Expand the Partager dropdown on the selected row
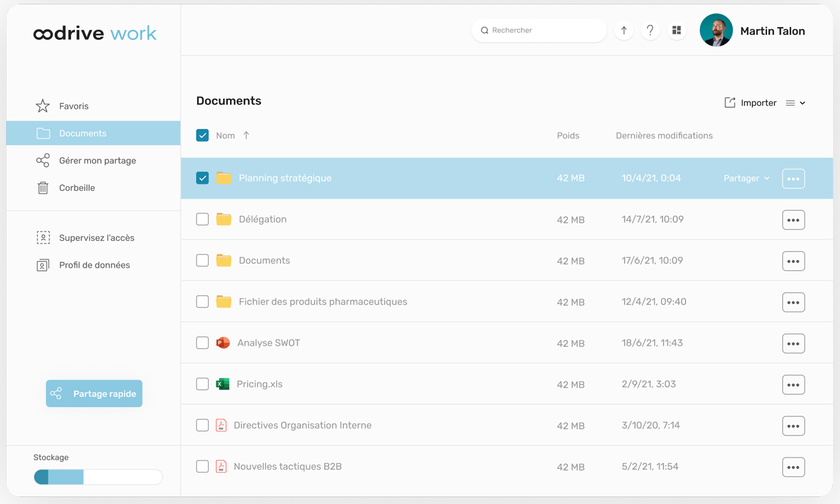Image resolution: width=840 pixels, height=504 pixels. pos(746,178)
